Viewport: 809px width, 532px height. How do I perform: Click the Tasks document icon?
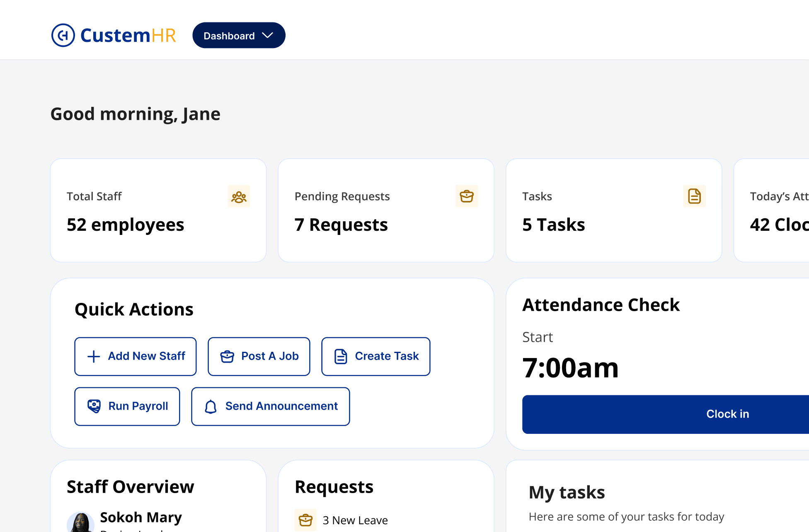coord(694,196)
